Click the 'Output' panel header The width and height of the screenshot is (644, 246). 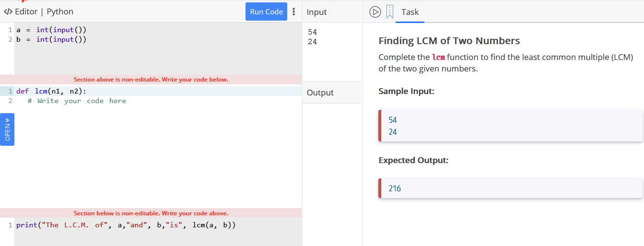tap(320, 93)
